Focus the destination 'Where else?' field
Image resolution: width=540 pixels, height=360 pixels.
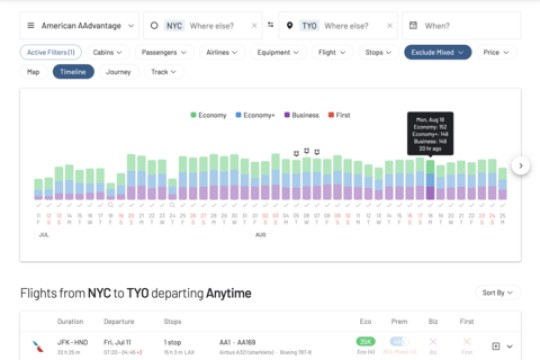pos(346,26)
